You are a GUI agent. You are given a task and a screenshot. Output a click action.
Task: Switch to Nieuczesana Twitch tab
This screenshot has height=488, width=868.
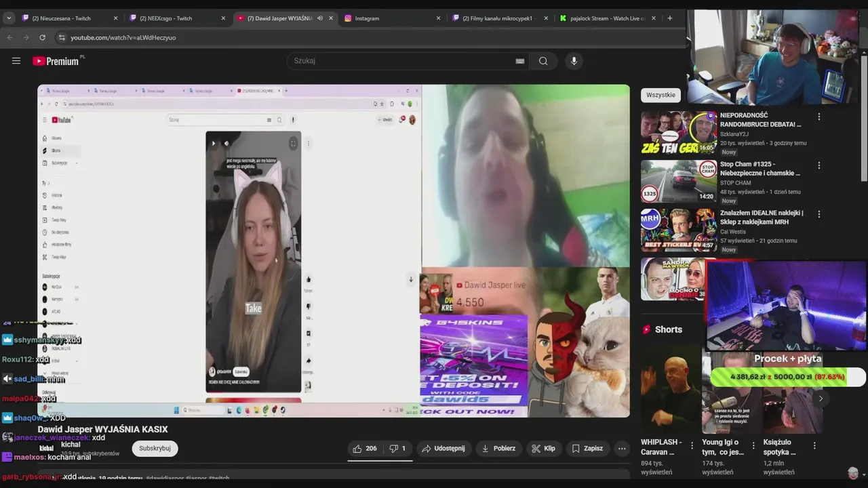(x=69, y=18)
